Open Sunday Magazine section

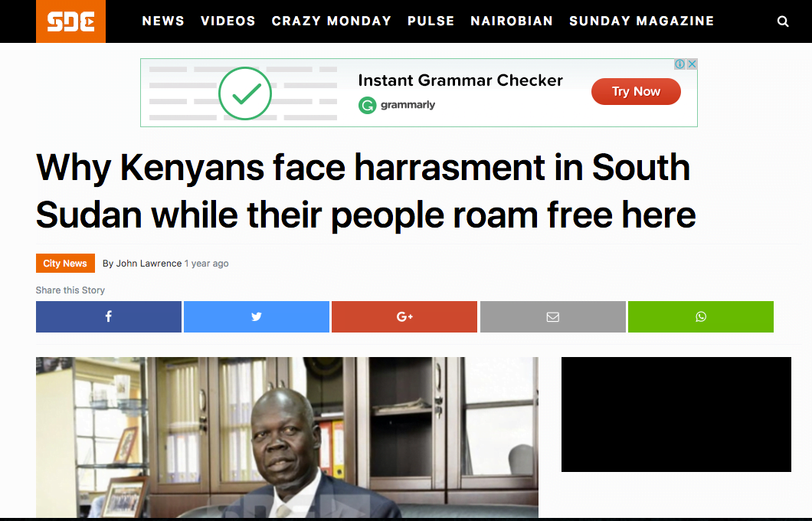click(x=642, y=21)
